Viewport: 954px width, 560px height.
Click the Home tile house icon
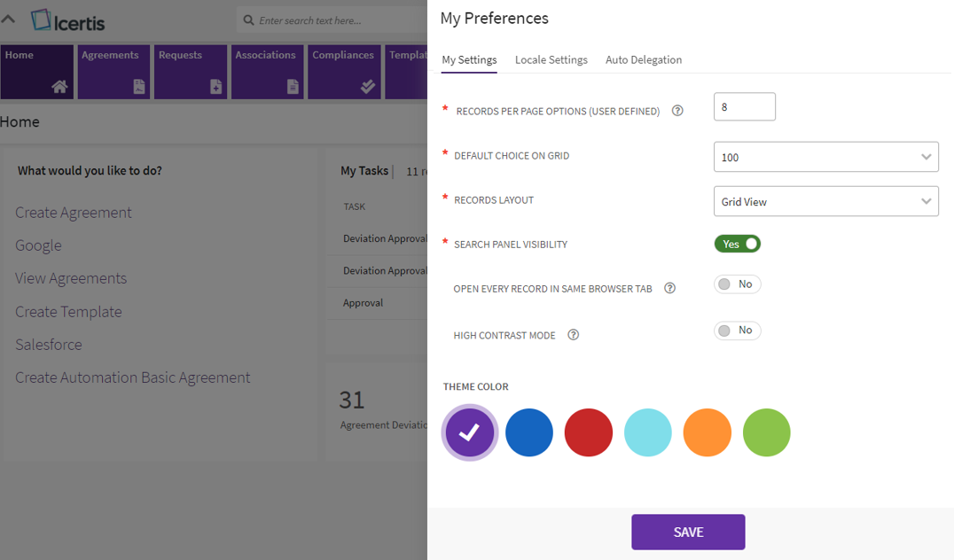pyautogui.click(x=59, y=86)
